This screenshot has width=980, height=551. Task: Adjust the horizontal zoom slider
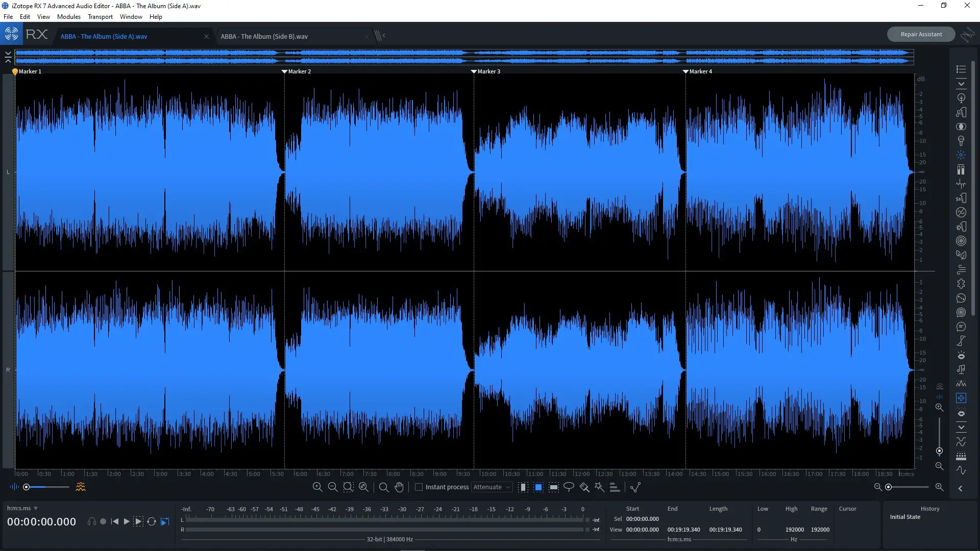[908, 487]
